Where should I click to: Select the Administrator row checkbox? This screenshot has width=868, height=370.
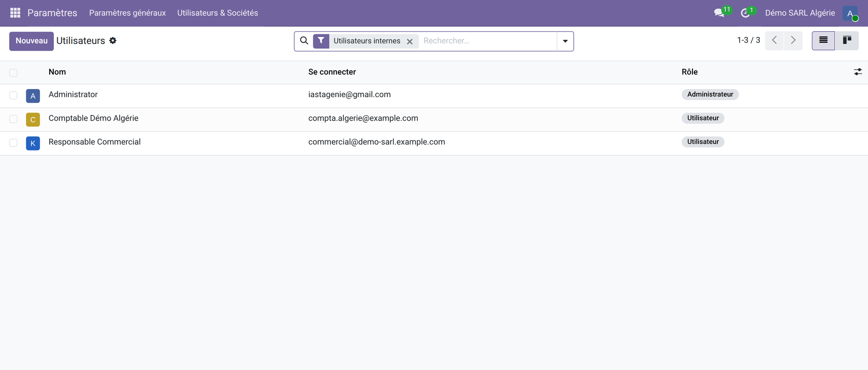[14, 95]
